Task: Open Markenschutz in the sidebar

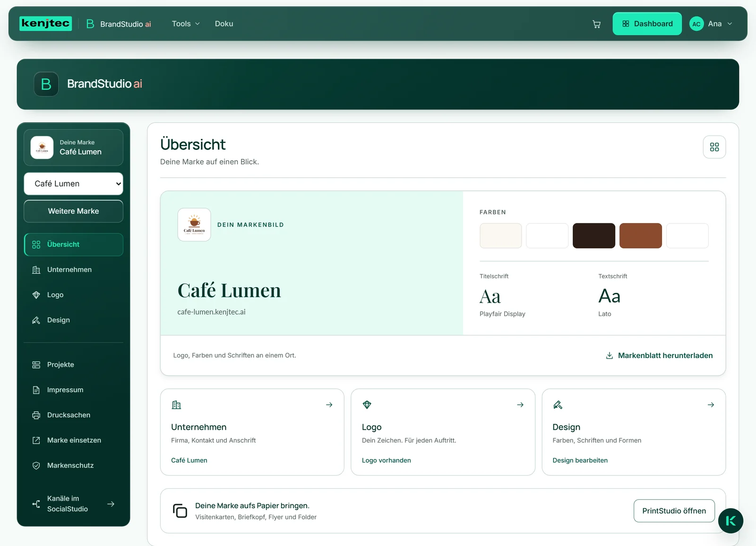Action: click(73, 466)
